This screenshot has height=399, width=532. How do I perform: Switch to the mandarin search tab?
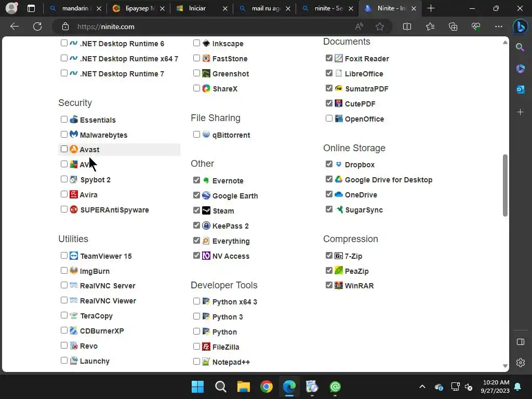tap(75, 8)
